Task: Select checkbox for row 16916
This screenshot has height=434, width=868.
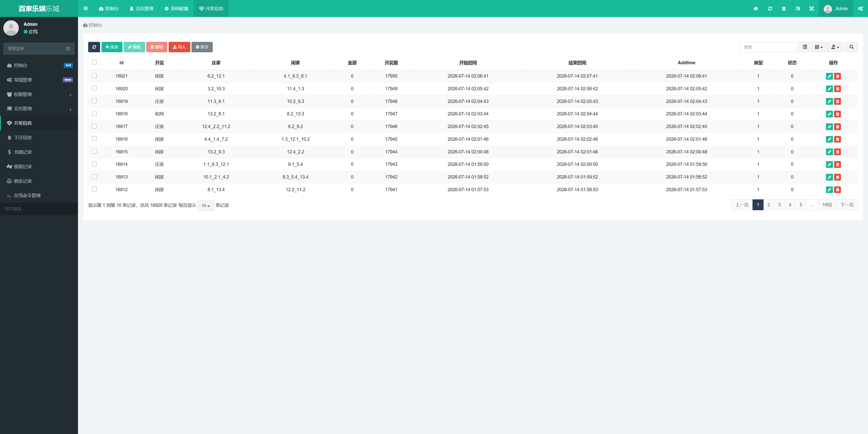Action: pos(94,139)
